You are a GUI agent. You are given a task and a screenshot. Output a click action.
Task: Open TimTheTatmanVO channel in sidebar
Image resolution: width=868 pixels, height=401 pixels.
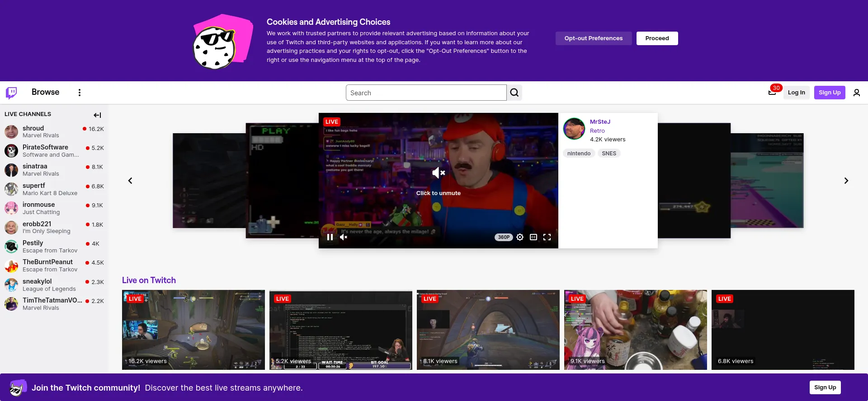pos(54,304)
